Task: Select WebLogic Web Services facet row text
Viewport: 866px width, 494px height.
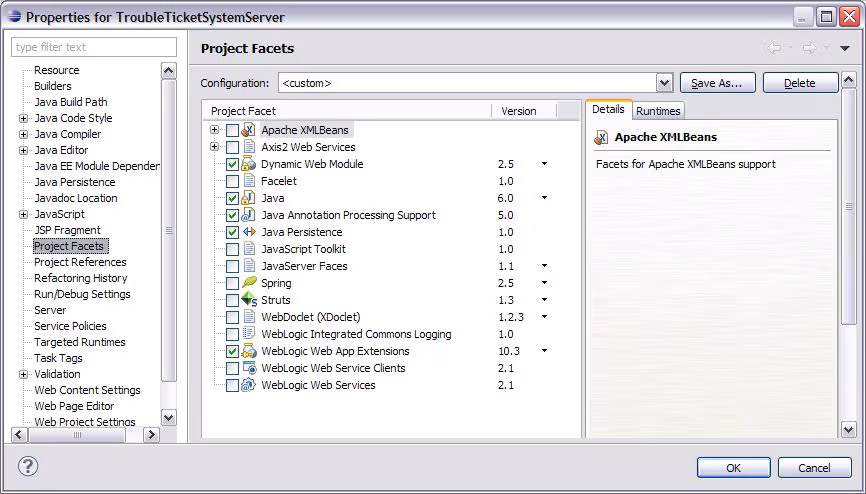Action: tap(319, 385)
